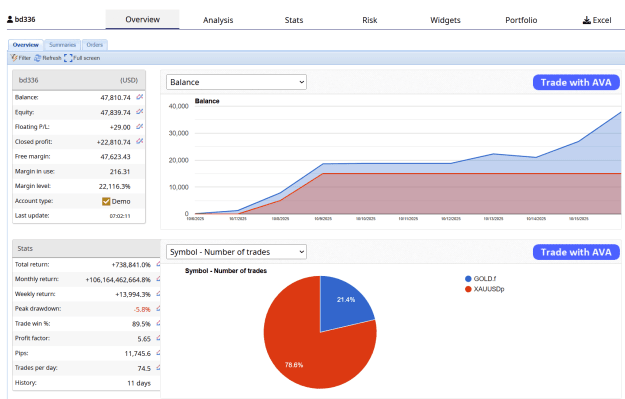The width and height of the screenshot is (625, 399).
Task: Click the chart icon beside Profit factor
Action: click(x=158, y=338)
